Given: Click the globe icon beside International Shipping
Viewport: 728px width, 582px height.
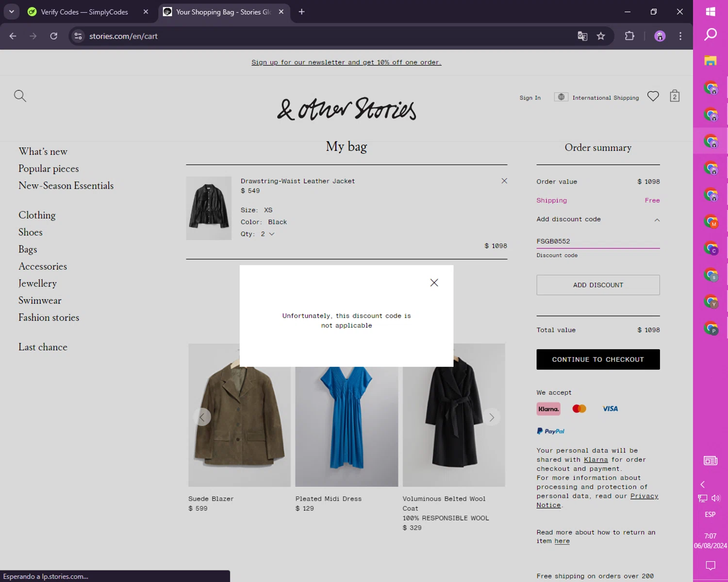Looking at the screenshot, I should click(561, 97).
